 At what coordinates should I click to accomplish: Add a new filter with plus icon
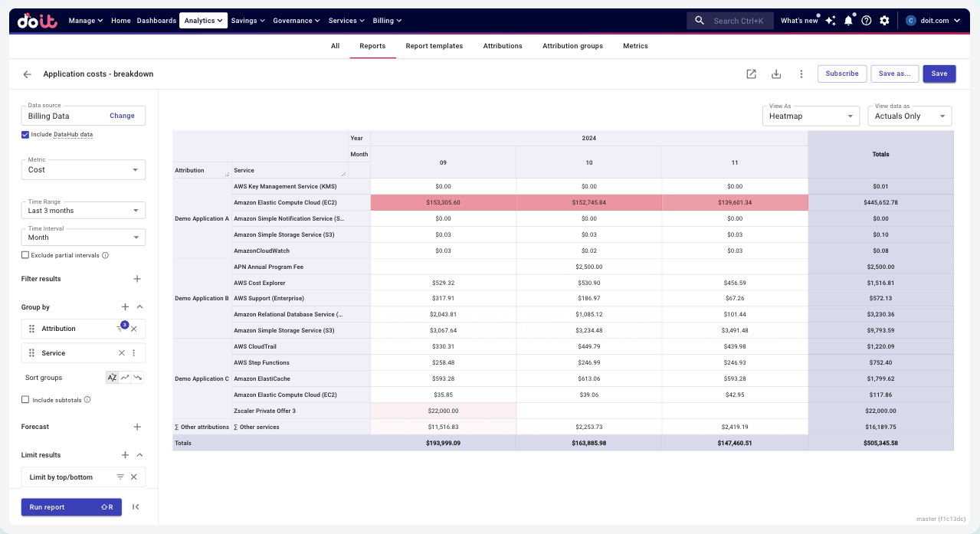(x=137, y=279)
